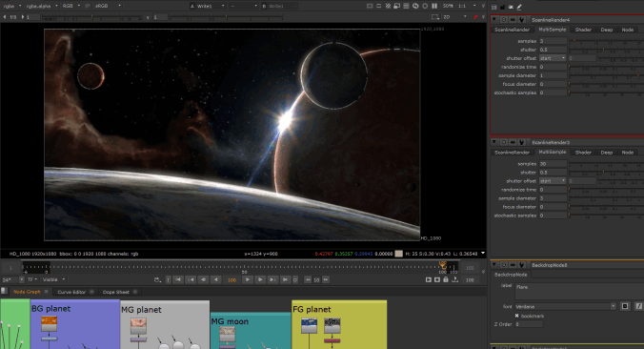
Task: Skip forward 10 frames button
Action: (x=326, y=279)
